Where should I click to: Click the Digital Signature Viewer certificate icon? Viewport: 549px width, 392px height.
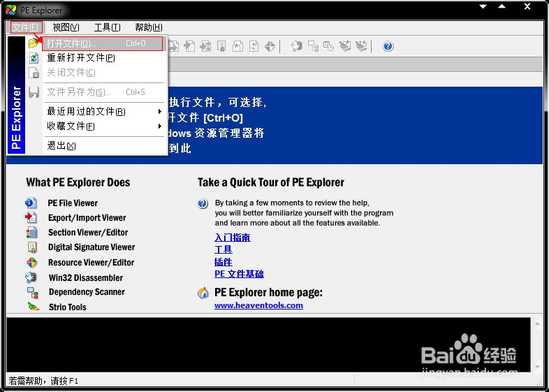tap(32, 247)
